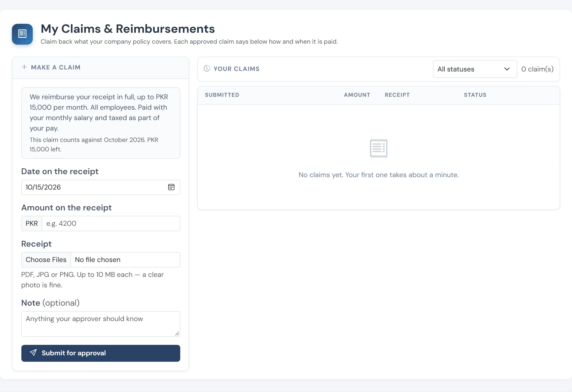Click the 'MAKE A CLAIM' panel title
572x392 pixels.
(56, 67)
